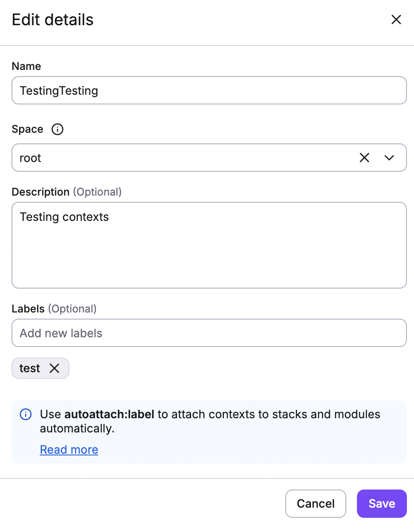414x532 pixels.
Task: Remove the test label chip
Action: [x=55, y=368]
